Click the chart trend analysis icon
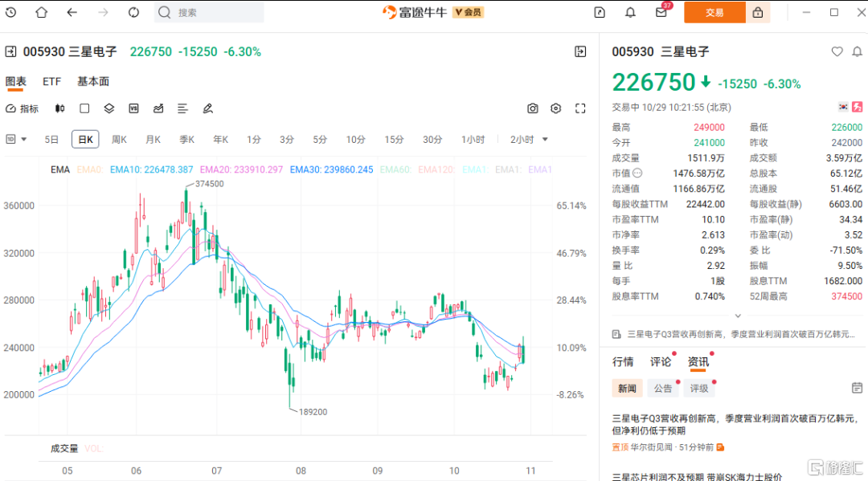 pos(158,108)
